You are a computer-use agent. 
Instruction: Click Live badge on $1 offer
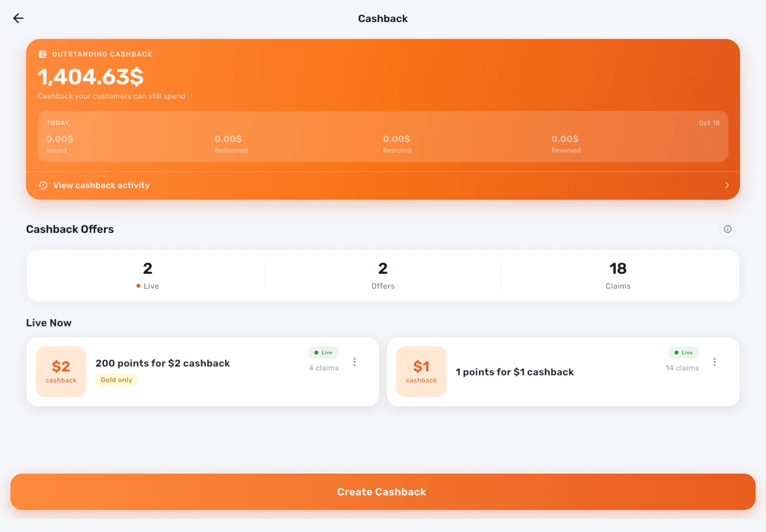684,353
